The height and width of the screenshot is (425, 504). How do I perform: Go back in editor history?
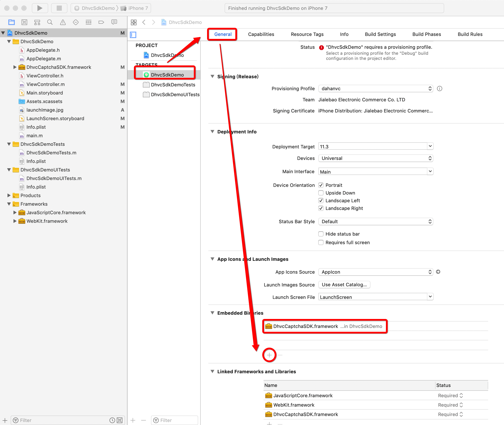(x=144, y=22)
